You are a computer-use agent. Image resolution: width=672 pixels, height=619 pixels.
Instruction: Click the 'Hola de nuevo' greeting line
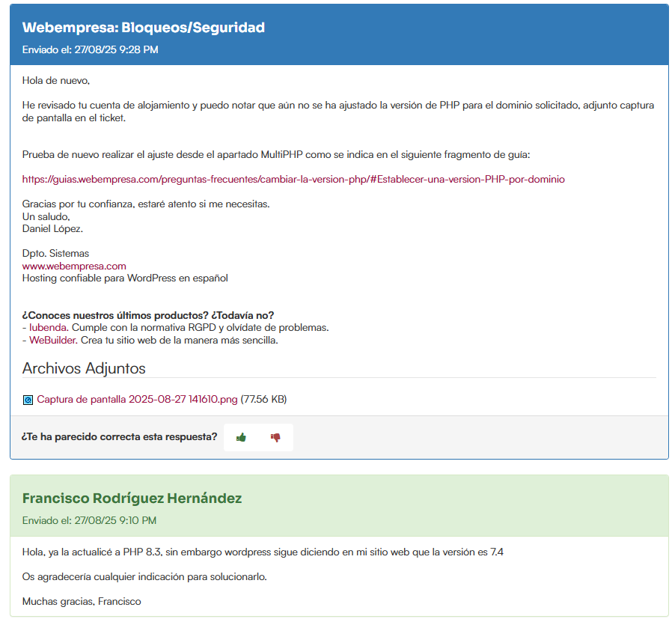click(56, 81)
